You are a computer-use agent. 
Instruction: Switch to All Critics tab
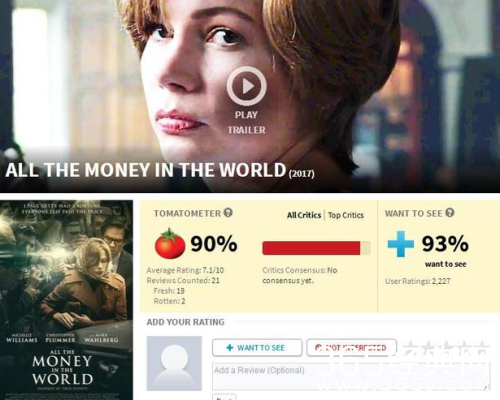click(304, 215)
